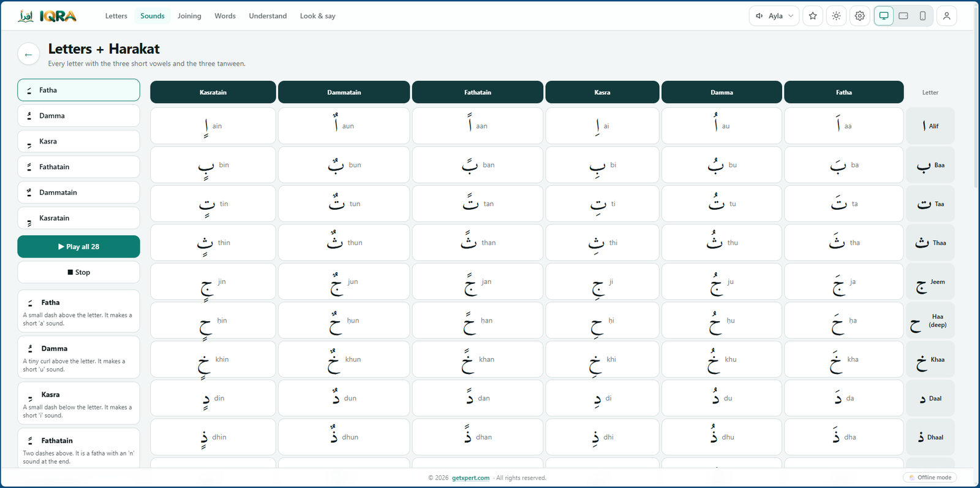Open the Fatha description card
Viewport: 980px width, 488px height.
78,311
